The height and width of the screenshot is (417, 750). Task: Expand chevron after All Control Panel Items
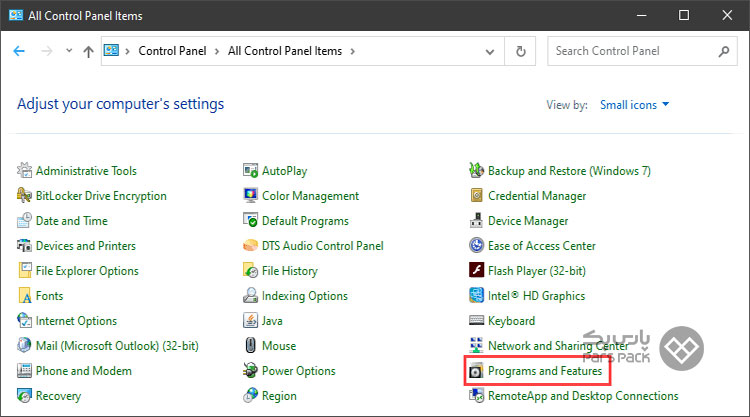point(353,51)
